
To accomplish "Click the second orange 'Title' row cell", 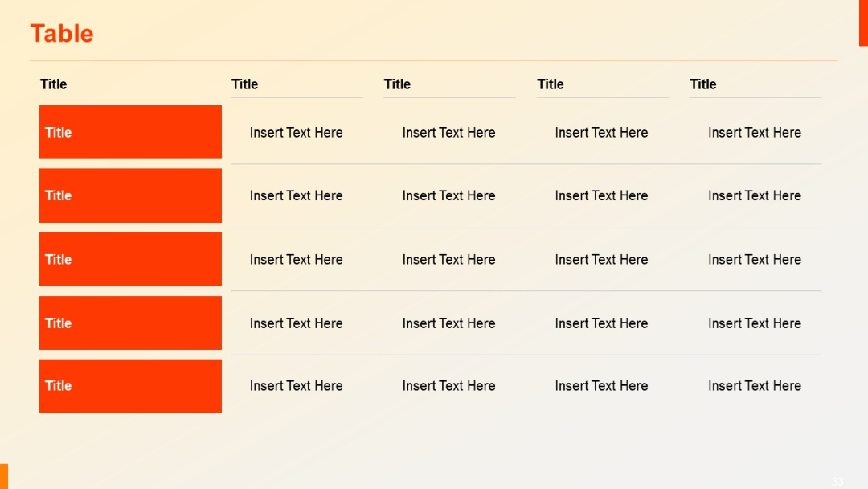I will (130, 195).
